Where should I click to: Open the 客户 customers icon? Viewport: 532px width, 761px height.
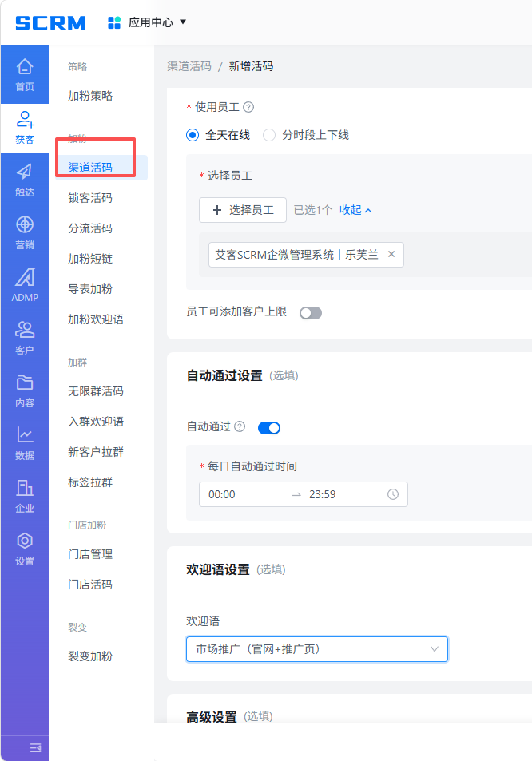click(25, 330)
